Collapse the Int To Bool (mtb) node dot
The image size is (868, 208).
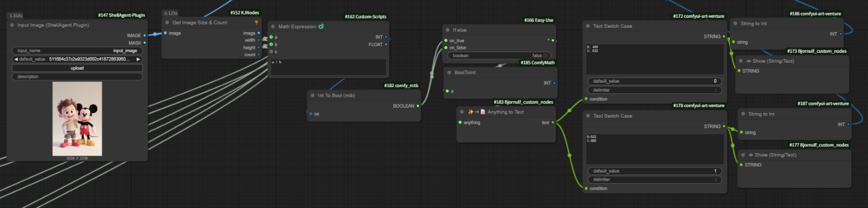(x=313, y=95)
